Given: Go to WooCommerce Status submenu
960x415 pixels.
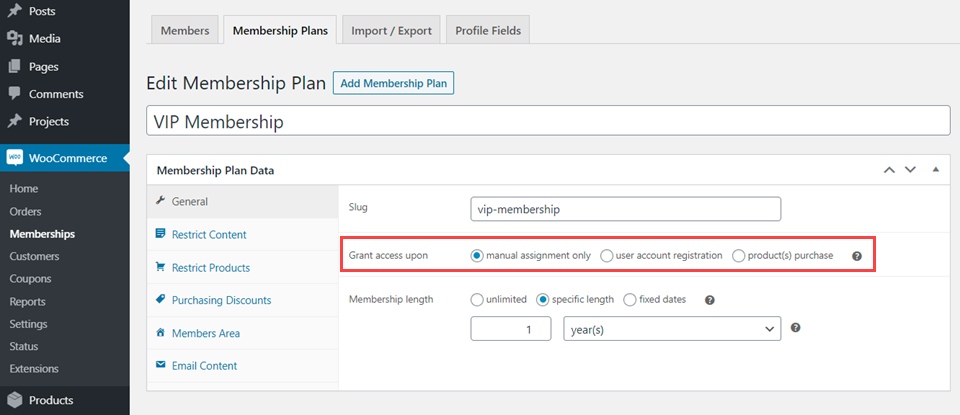Looking at the screenshot, I should (x=24, y=346).
